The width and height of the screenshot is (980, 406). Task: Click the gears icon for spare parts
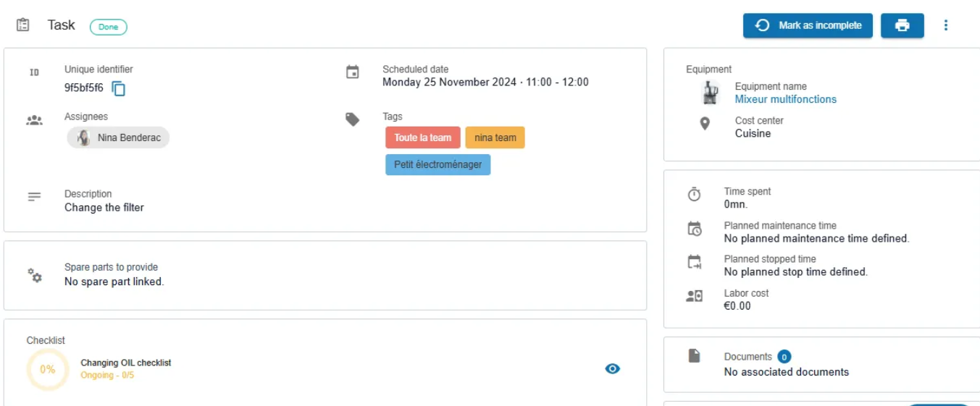pos(35,275)
